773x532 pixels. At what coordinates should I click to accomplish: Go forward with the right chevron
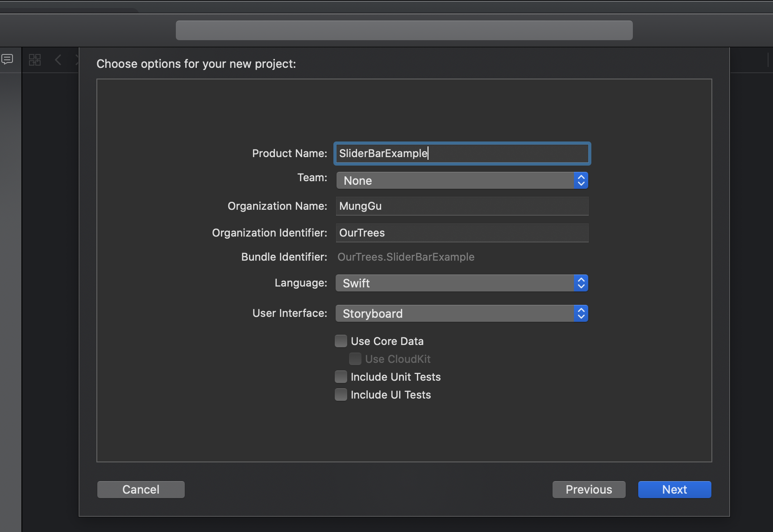point(77,60)
